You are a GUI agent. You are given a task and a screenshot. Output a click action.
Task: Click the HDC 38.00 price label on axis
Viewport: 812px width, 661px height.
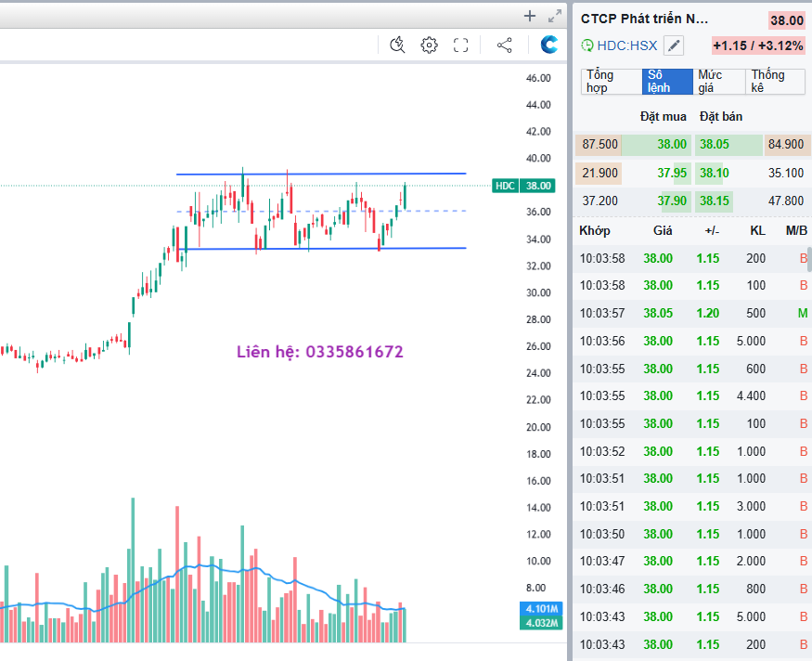click(524, 186)
